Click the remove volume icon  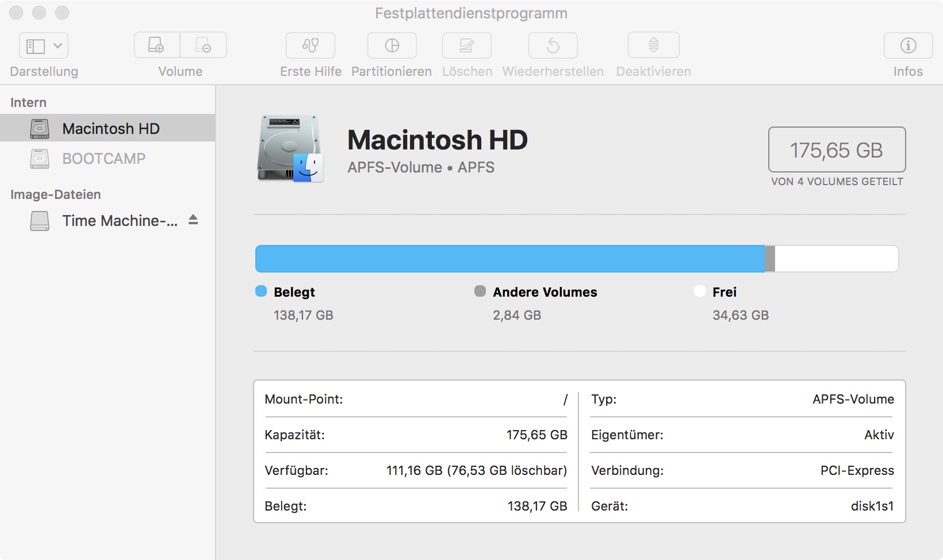[204, 45]
